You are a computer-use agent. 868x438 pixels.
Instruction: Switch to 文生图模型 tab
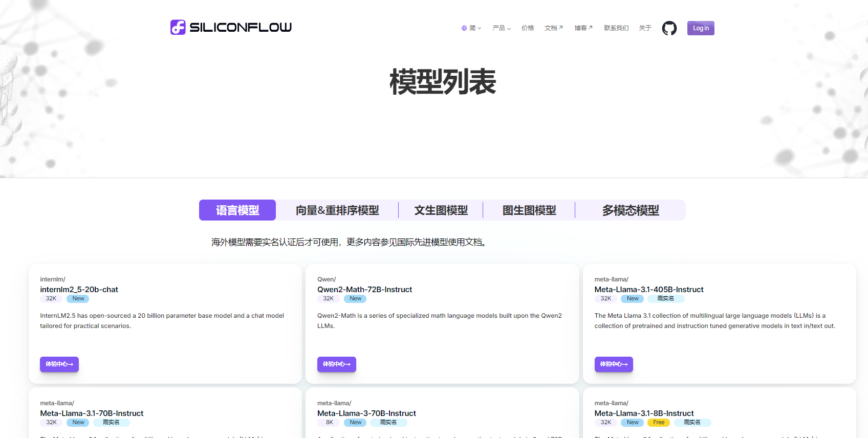tap(441, 210)
